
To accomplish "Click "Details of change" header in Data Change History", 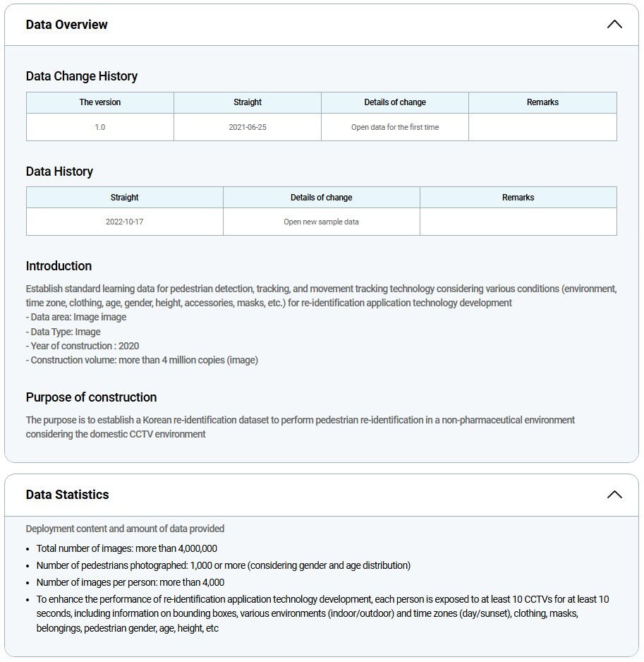I will click(x=395, y=102).
